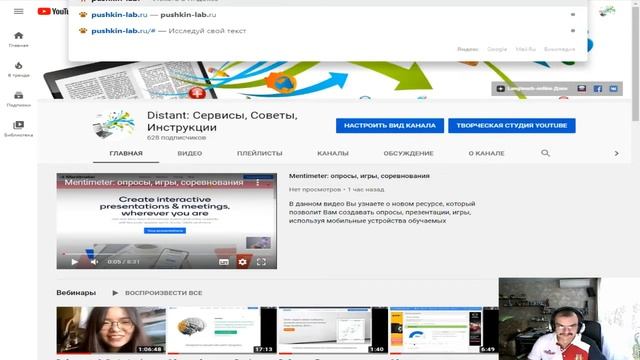
Task: Switch to the КАНАЛЫ tab
Action: [333, 153]
